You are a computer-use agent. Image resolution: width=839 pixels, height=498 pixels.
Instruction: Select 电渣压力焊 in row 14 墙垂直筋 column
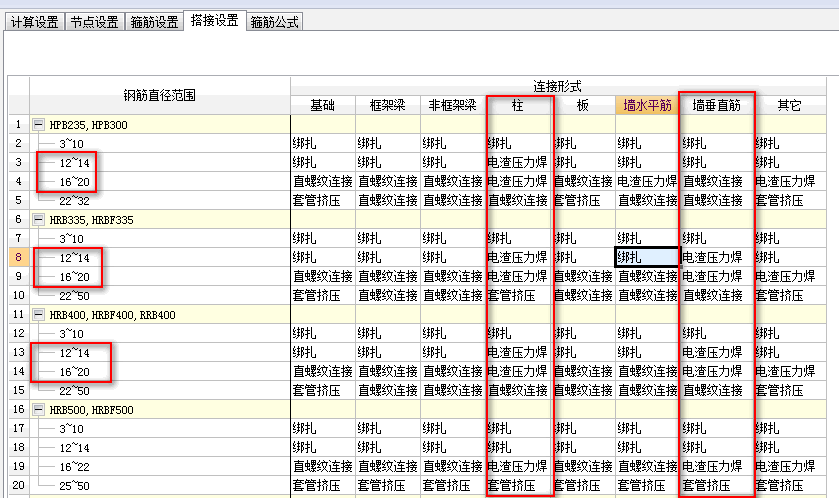tap(716, 371)
